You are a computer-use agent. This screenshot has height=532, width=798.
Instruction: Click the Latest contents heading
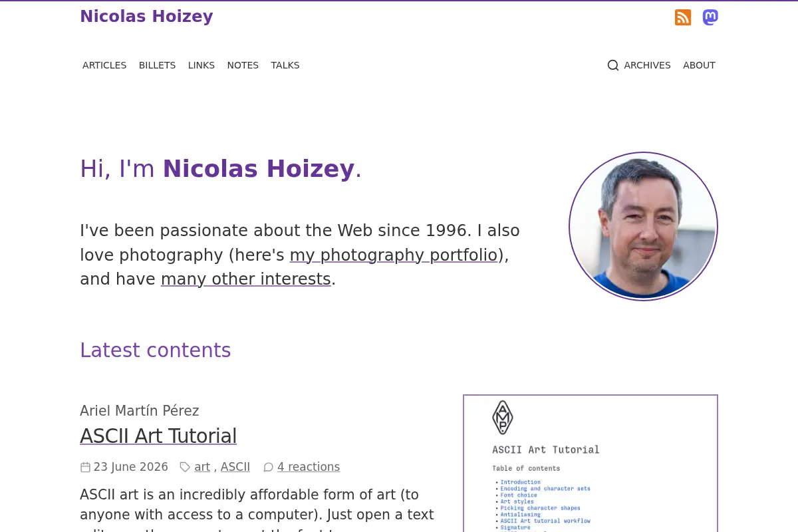pyautogui.click(x=156, y=350)
